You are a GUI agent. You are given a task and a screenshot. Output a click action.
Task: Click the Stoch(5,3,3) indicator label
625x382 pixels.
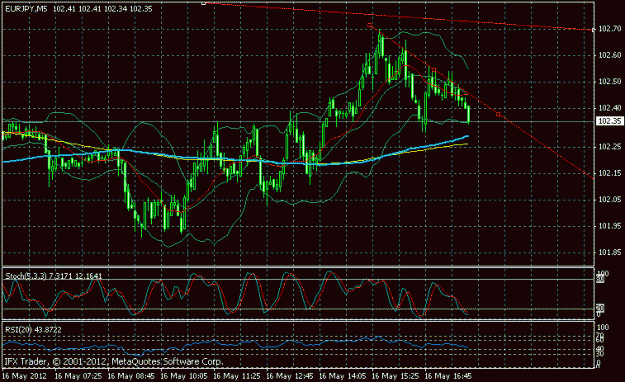coord(53,276)
